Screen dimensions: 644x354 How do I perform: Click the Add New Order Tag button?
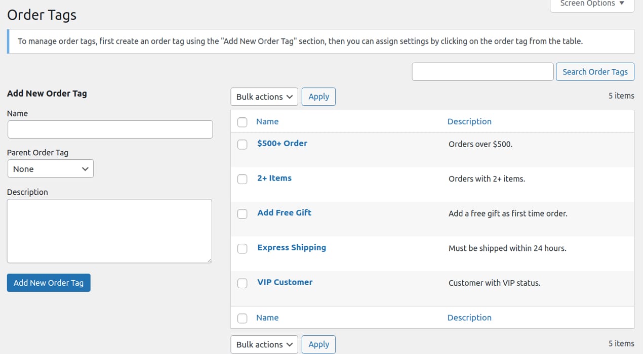(x=49, y=283)
